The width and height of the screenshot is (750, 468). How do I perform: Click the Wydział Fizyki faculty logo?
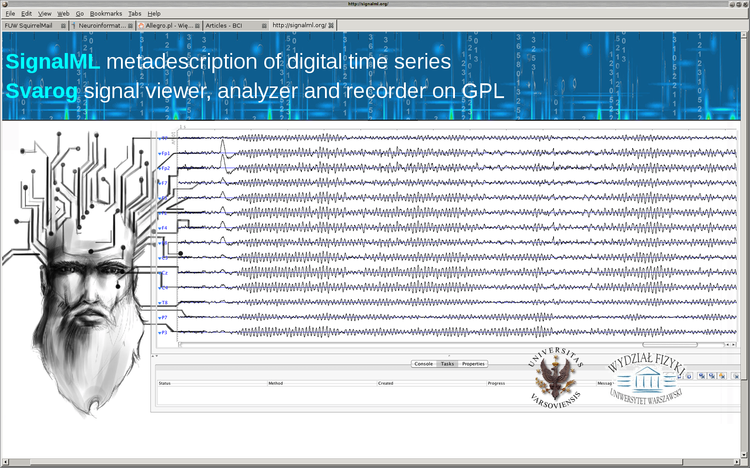click(646, 378)
